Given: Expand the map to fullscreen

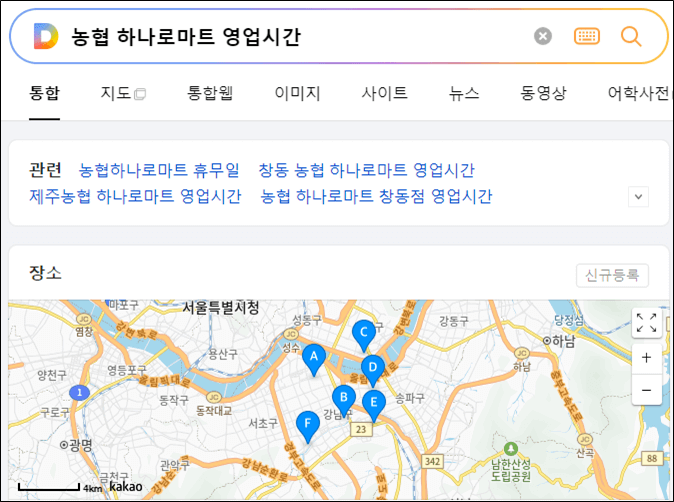Looking at the screenshot, I should pos(646,323).
